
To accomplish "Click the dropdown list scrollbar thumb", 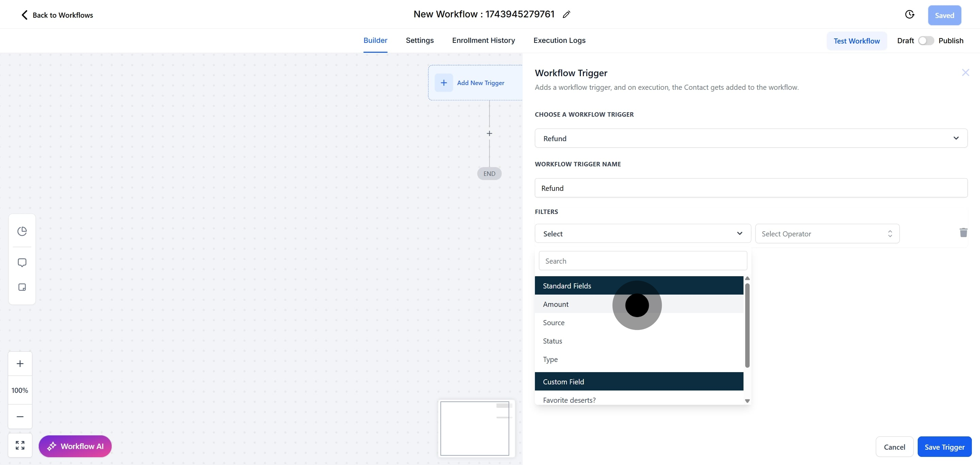I will coord(747,325).
